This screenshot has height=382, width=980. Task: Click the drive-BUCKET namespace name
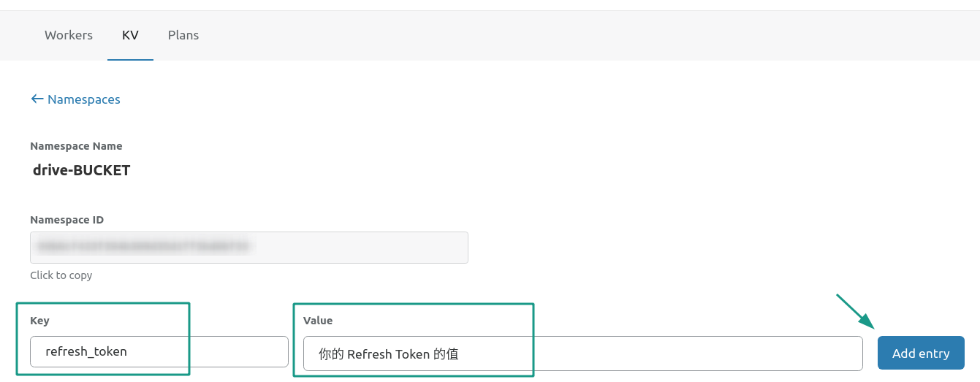pos(81,171)
